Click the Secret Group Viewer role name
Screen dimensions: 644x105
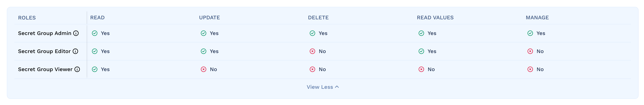click(x=45, y=69)
